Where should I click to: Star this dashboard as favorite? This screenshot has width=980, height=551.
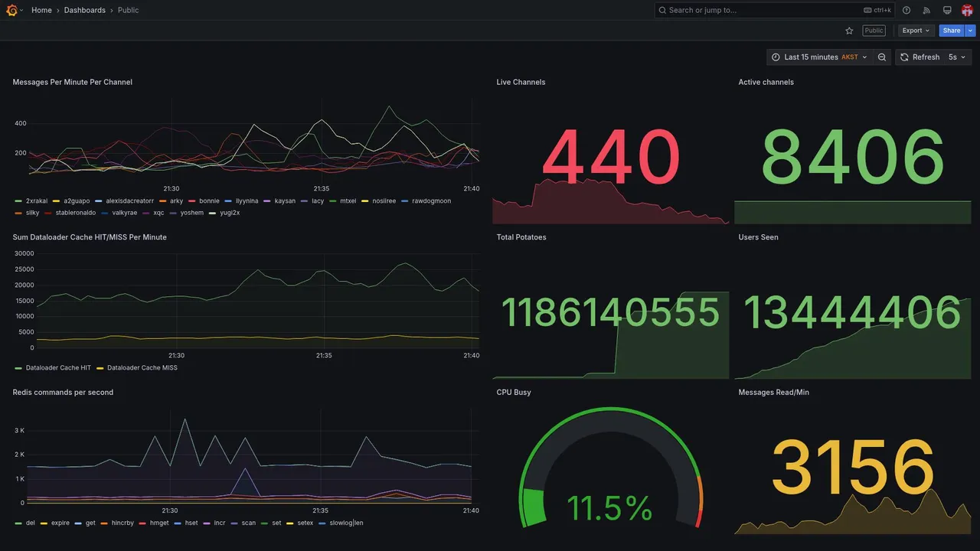tap(849, 31)
